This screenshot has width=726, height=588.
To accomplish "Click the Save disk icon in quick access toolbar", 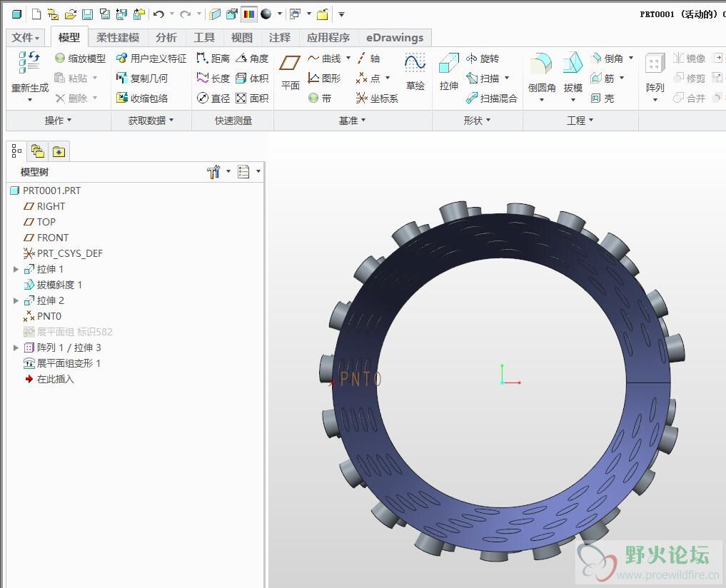I will 87,14.
